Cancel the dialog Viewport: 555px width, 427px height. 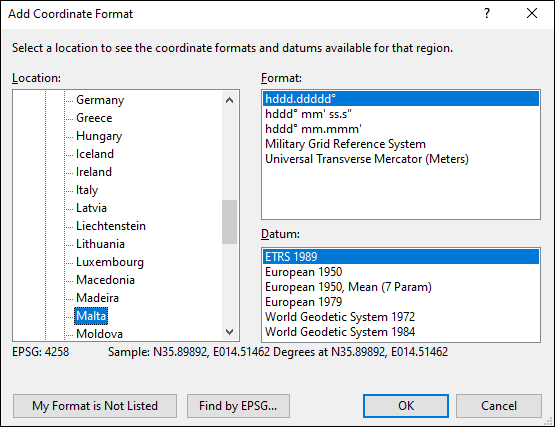(x=499, y=406)
